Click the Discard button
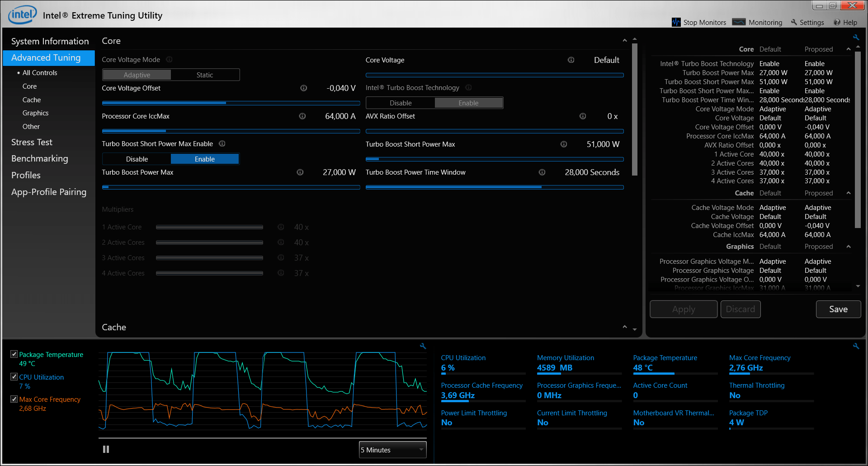 741,309
